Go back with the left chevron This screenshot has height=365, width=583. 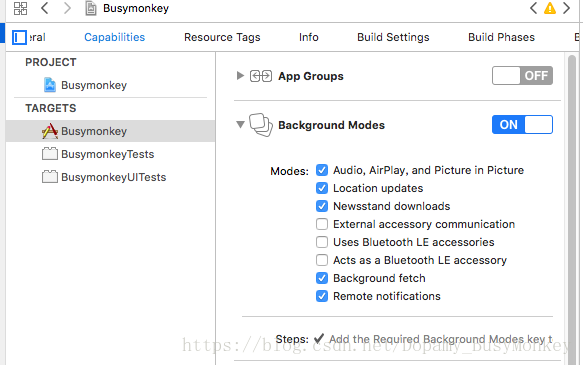(x=45, y=8)
